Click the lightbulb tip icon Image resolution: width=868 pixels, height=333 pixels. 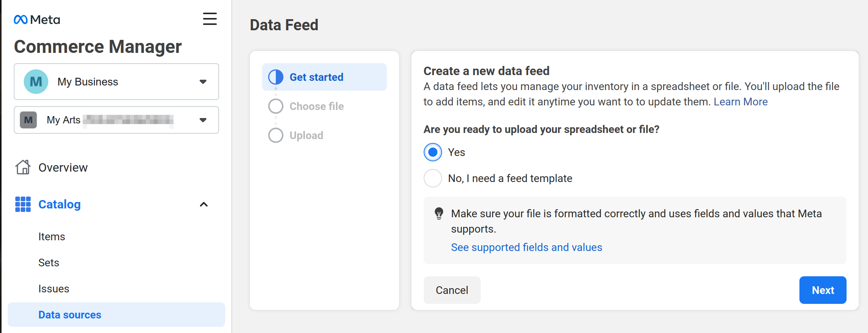click(x=439, y=213)
